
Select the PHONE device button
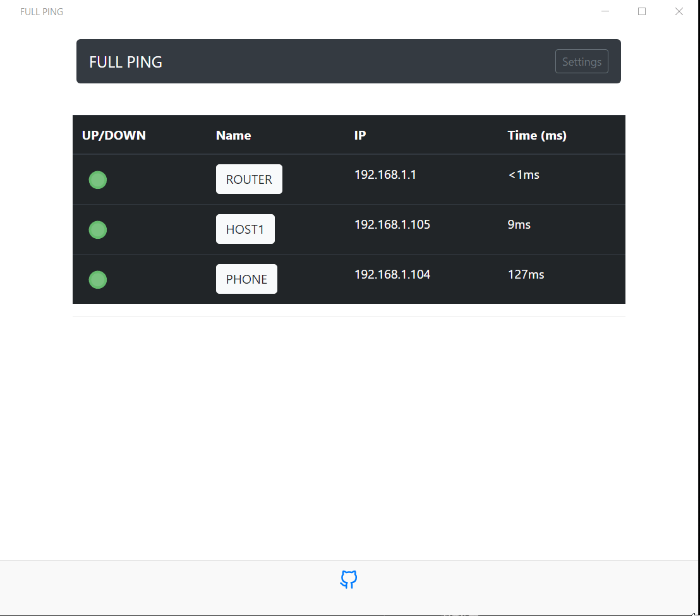(246, 279)
